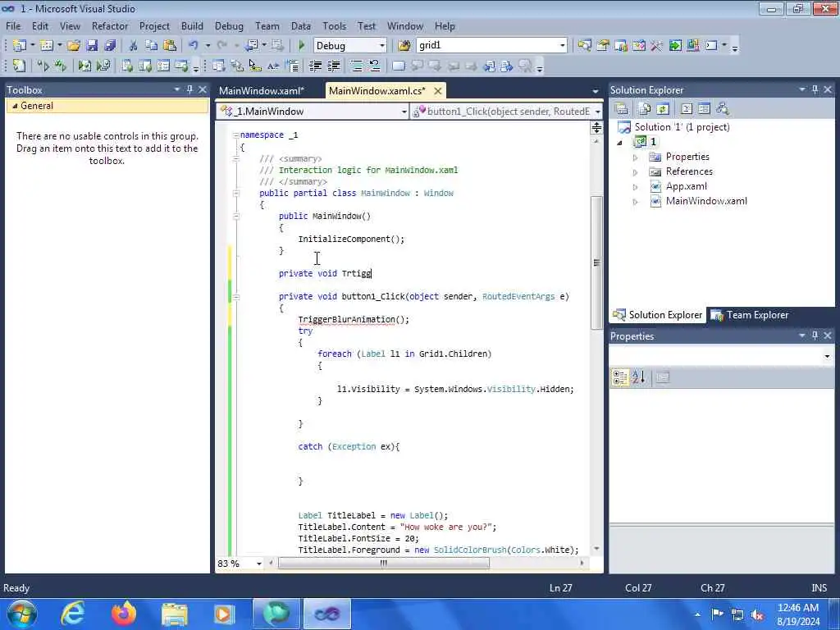Select Solution '1' (1 project) row
This screenshot has height=630, width=840.
click(x=674, y=127)
